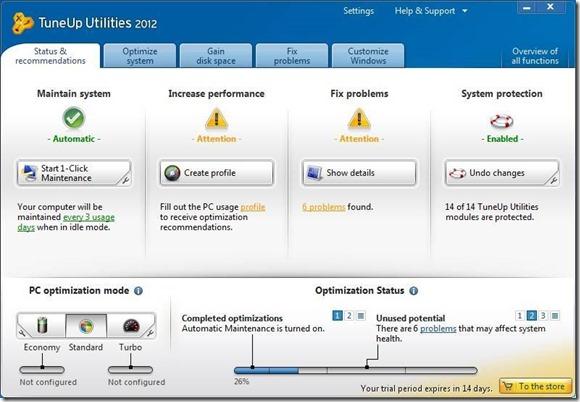Enable Turbo mode speedometer toggle
Image resolution: width=580 pixels, height=402 pixels.
click(x=131, y=326)
